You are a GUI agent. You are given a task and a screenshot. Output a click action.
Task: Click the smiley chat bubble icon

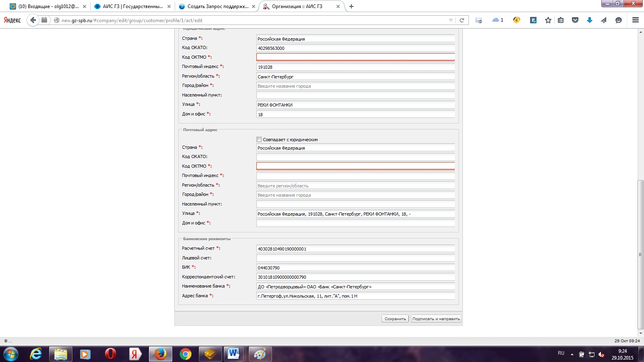(x=619, y=20)
